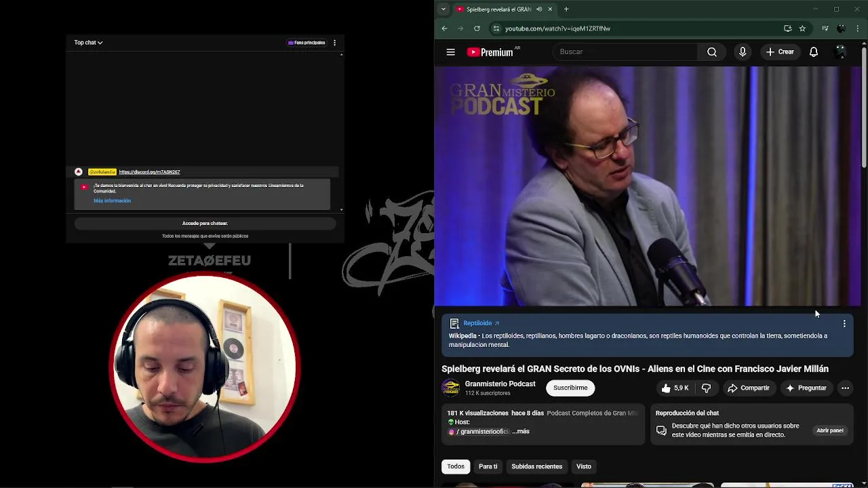Open the Wikipedia info panel options menu
868x488 pixels.
844,324
